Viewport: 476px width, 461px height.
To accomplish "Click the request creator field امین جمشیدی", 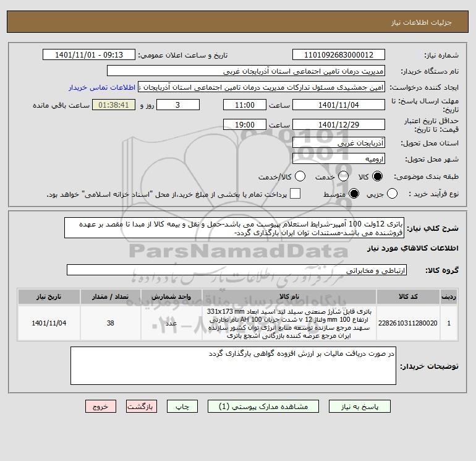I will click(x=261, y=87).
